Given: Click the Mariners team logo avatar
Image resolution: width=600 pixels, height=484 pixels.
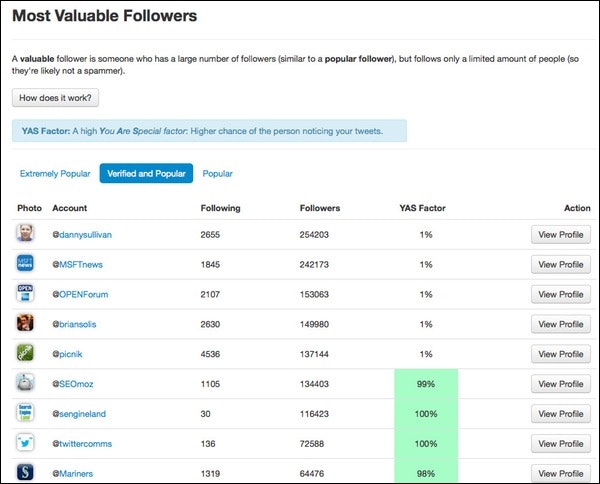Looking at the screenshot, I should click(26, 472).
